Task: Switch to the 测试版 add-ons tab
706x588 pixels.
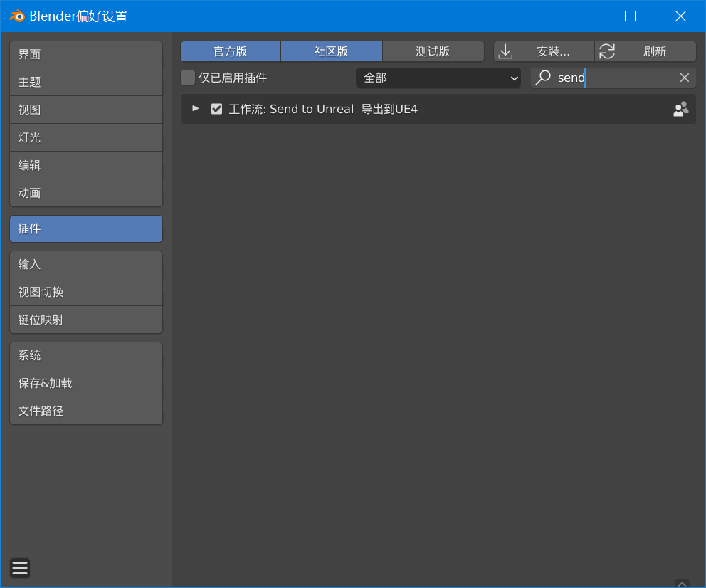Action: click(x=432, y=51)
